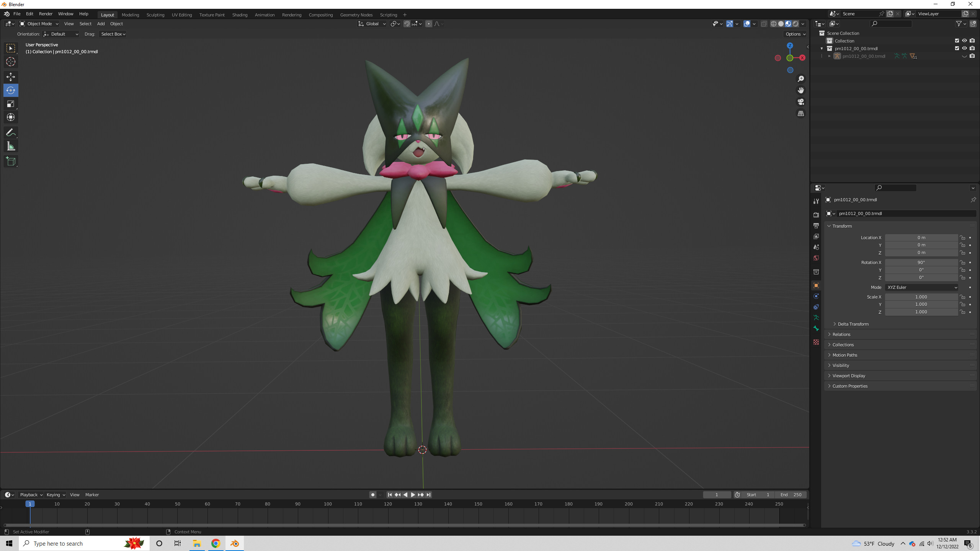This screenshot has height=551, width=980.
Task: Open timeline Keying popover
Action: pos(56,495)
